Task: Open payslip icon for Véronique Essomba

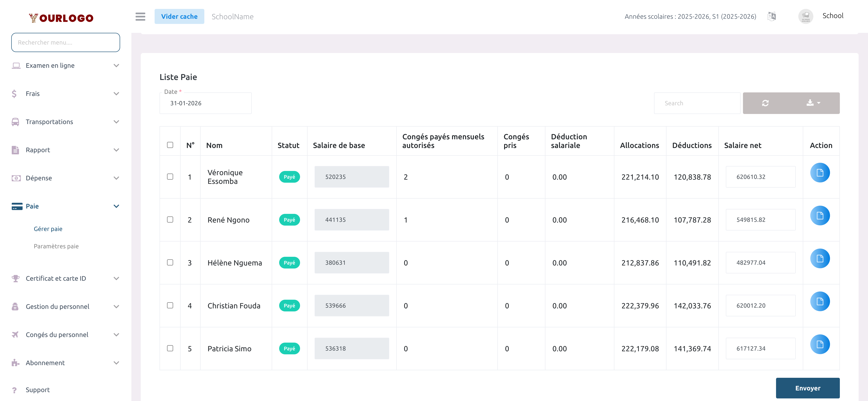Action: point(819,173)
